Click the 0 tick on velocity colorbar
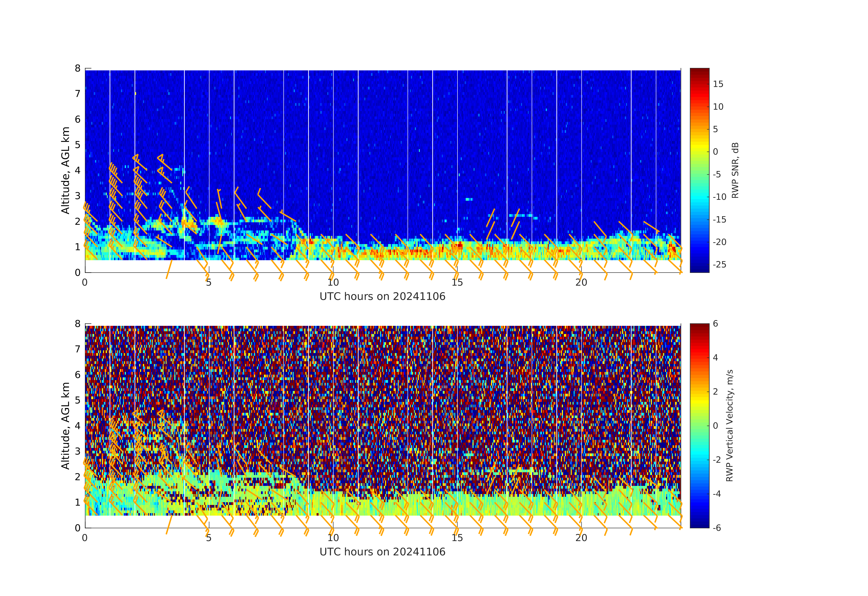 click(715, 426)
